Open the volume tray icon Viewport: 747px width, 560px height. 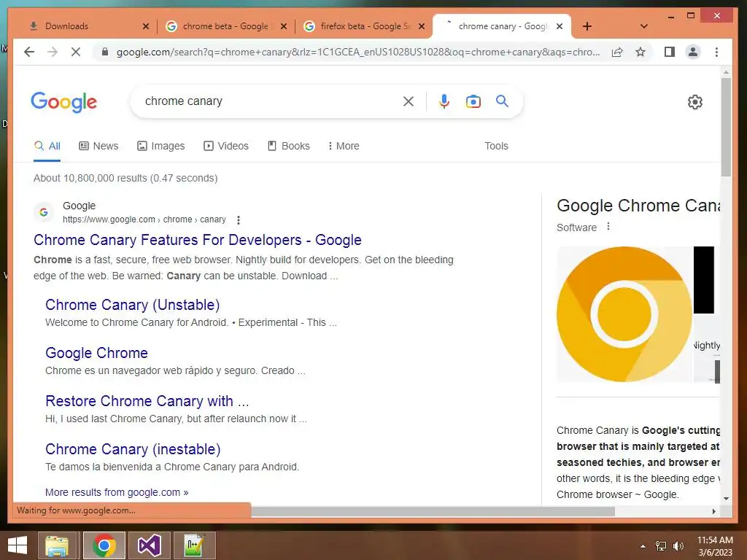[x=678, y=546]
